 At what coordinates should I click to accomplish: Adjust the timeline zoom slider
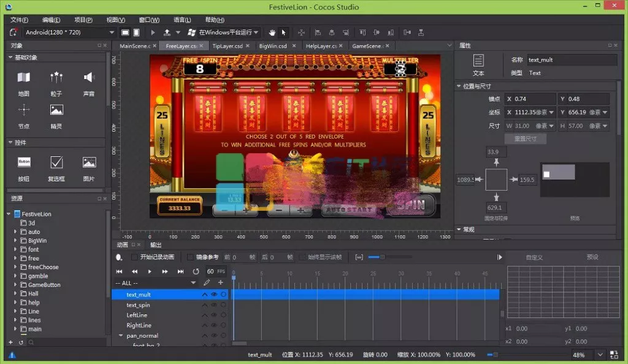click(381, 257)
